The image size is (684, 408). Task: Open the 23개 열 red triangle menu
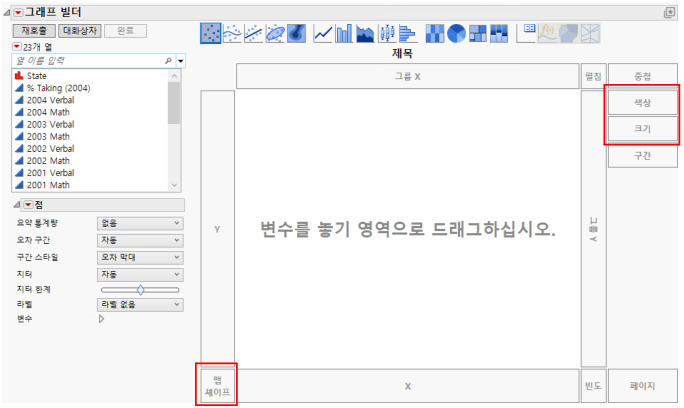click(x=17, y=46)
